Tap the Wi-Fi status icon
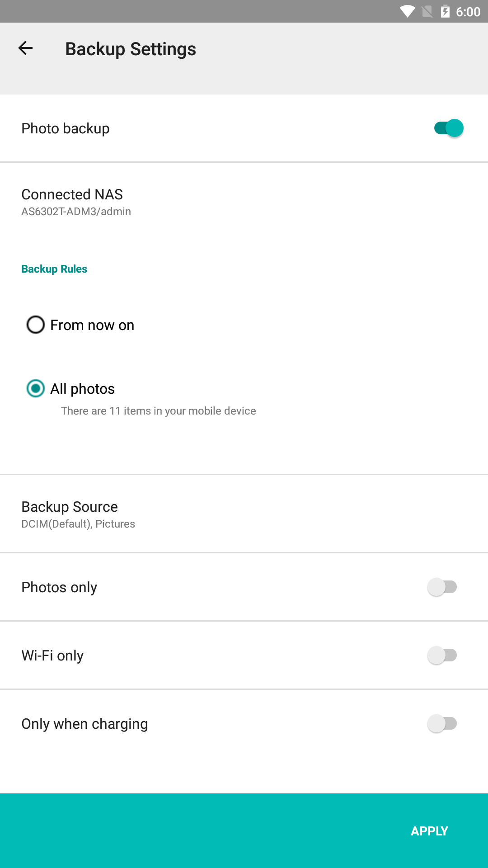 point(407,11)
